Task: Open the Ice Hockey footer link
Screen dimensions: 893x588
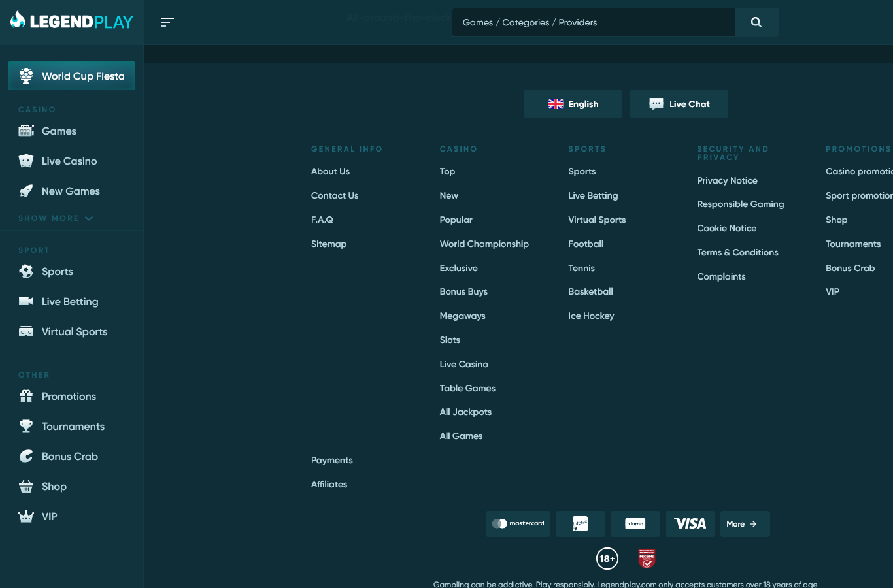Action: pyautogui.click(x=591, y=316)
